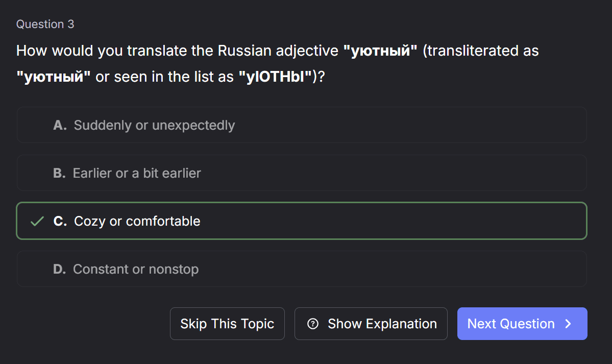Pick option D, Constant or nonstop
Viewport: 612px width, 364px height.
click(302, 269)
